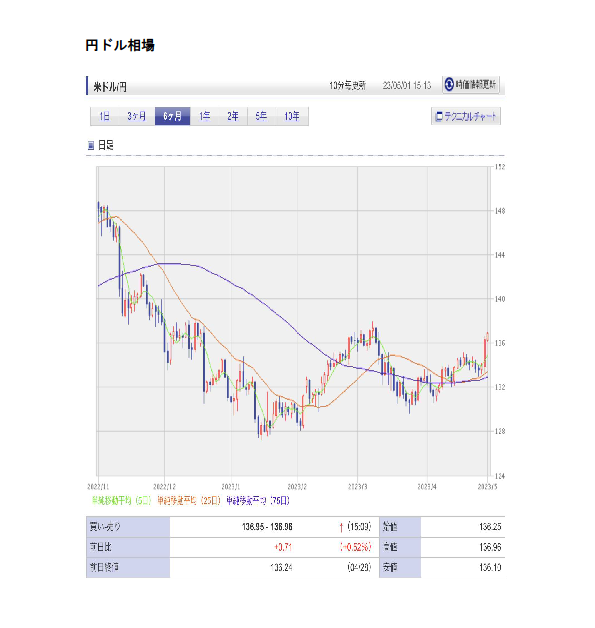The image size is (595, 628).
Task: Click the red up-arrow price indicator
Action: (x=341, y=527)
